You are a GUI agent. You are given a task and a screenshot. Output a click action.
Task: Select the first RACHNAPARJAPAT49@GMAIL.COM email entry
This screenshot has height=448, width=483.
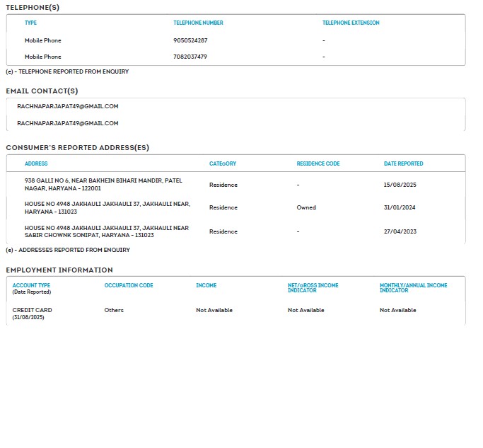point(68,106)
